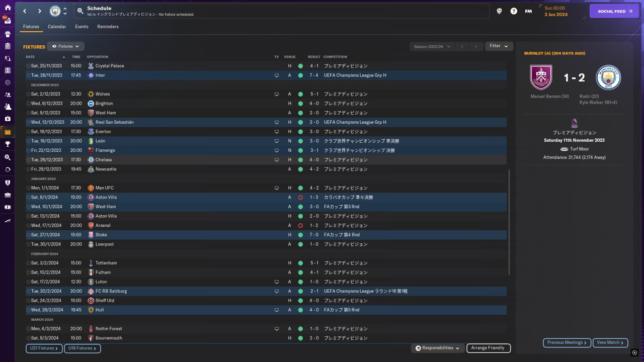
Task: Open U21 Fixtures
Action: click(44, 348)
